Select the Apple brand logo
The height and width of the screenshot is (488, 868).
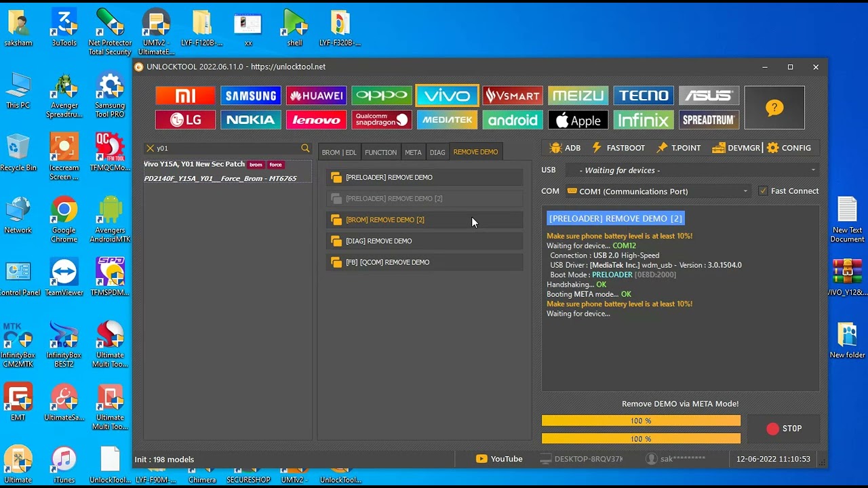(578, 120)
